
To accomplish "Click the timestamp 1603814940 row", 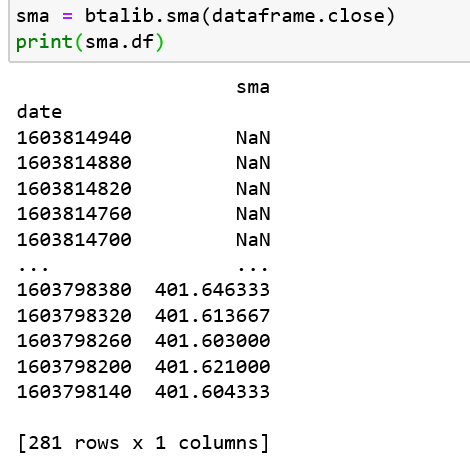I will 143,138.
